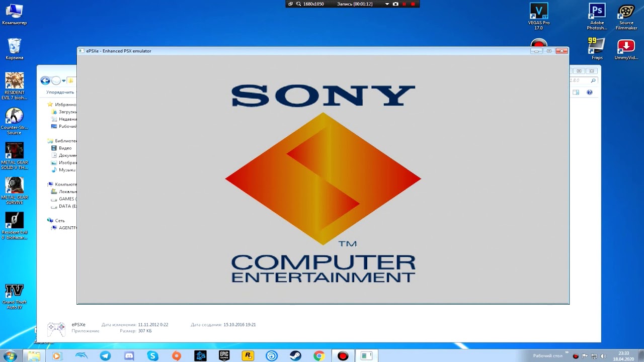Open Discord from the taskbar
Screen dimensions: 644x362
(129, 356)
